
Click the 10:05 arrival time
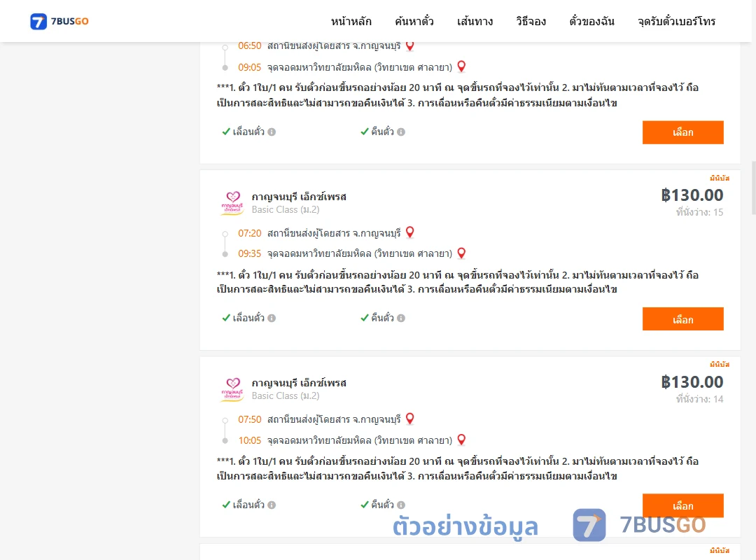tap(249, 440)
